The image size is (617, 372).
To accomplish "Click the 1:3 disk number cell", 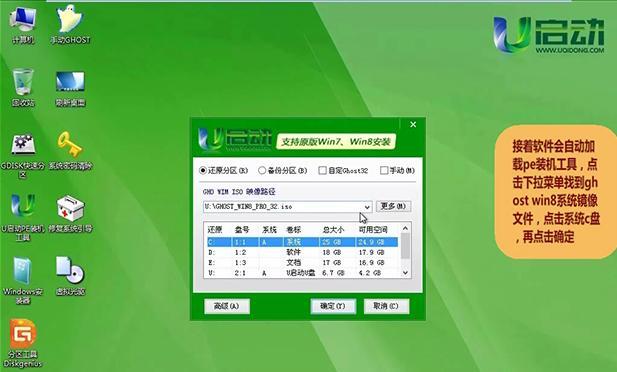I will (x=240, y=263).
